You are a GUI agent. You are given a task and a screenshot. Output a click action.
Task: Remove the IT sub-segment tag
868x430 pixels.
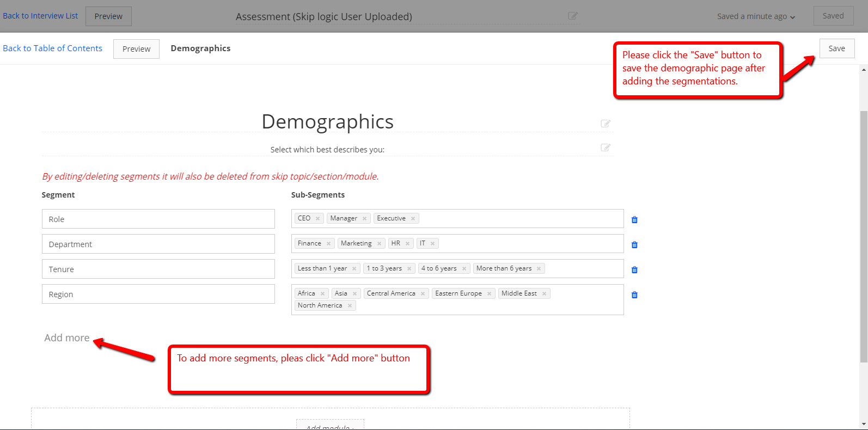tap(432, 244)
